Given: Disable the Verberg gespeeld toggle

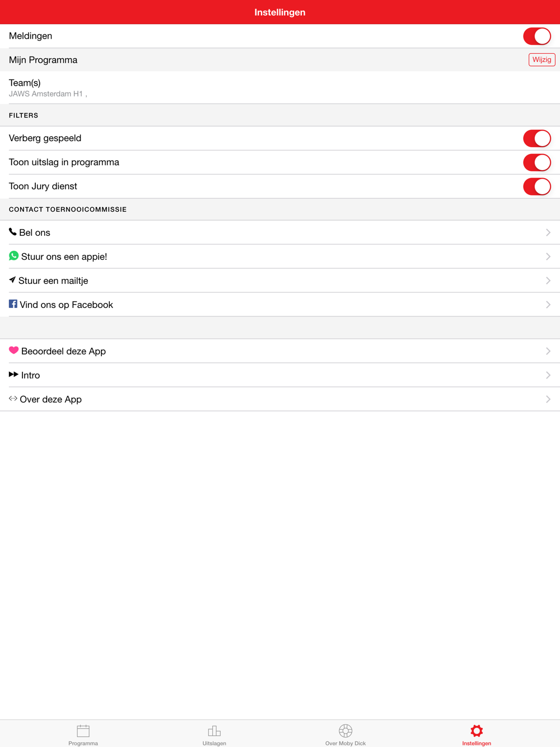Looking at the screenshot, I should (x=537, y=138).
